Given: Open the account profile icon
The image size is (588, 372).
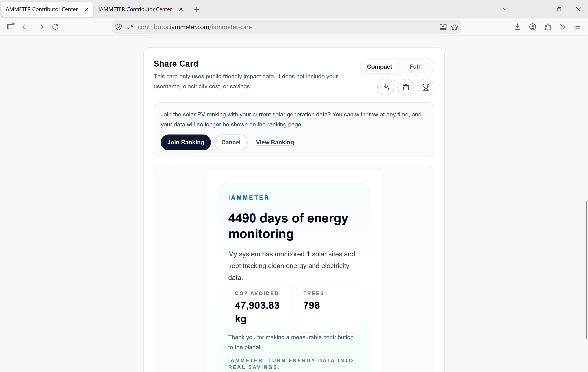Looking at the screenshot, I should tap(533, 27).
